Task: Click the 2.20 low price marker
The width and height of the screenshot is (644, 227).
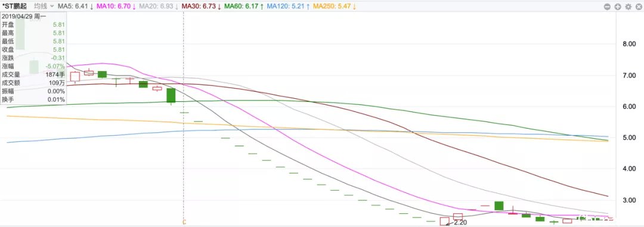Action: (x=460, y=223)
